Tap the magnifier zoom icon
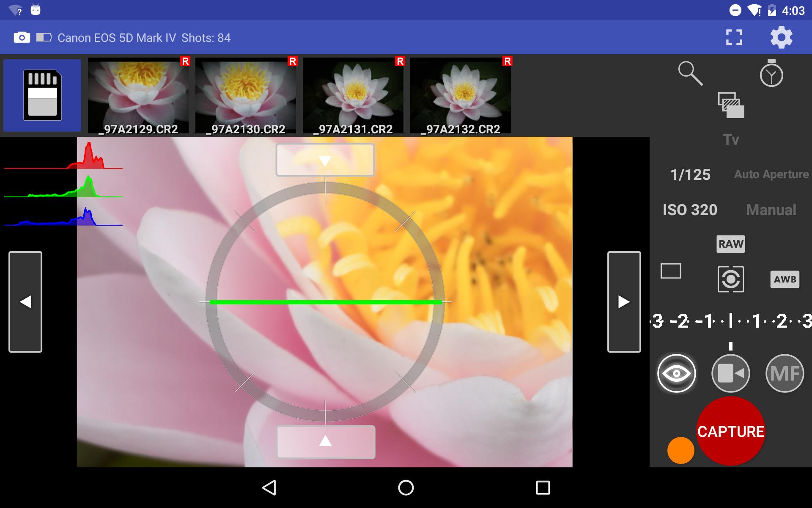The image size is (812, 508). (x=690, y=74)
